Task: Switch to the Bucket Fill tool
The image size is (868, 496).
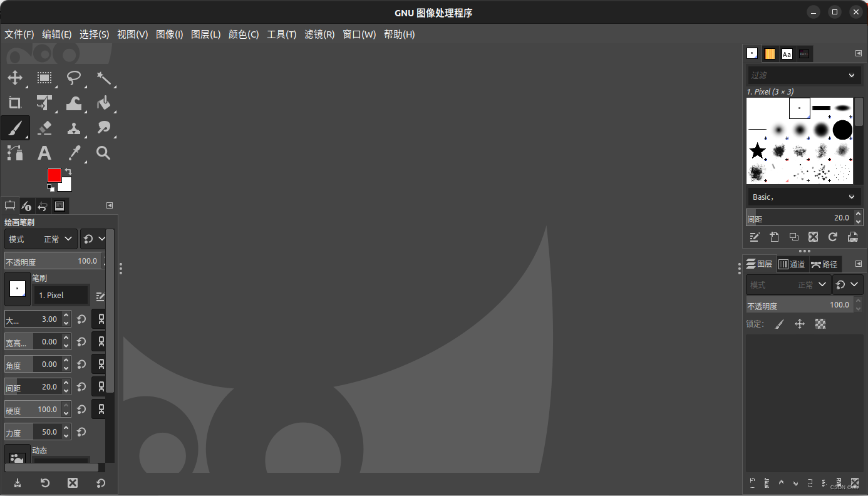Action: 105,103
